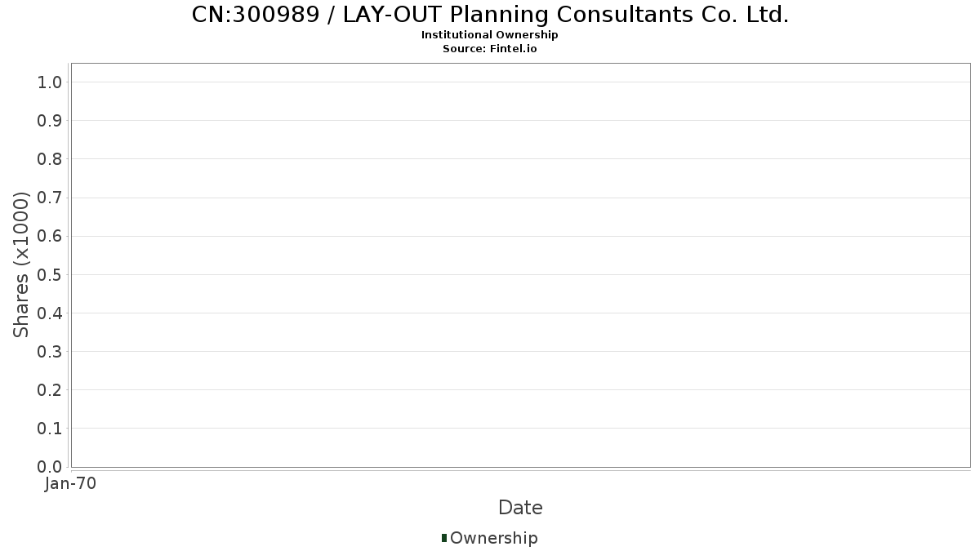Image resolution: width=980 pixels, height=551 pixels.
Task: Select the 0.4 y-axis tick label
Action: click(50, 313)
